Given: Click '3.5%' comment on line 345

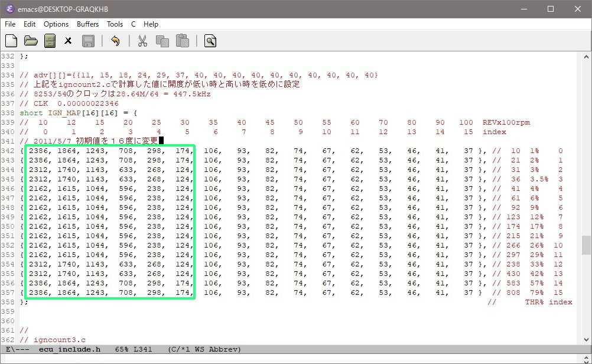Looking at the screenshot, I should click(539, 179).
